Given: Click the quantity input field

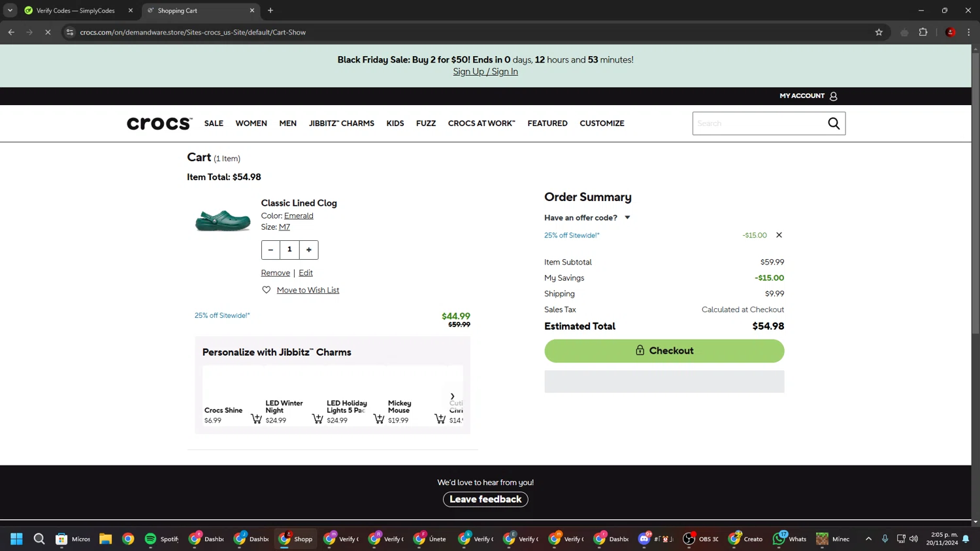Looking at the screenshot, I should 289,249.
